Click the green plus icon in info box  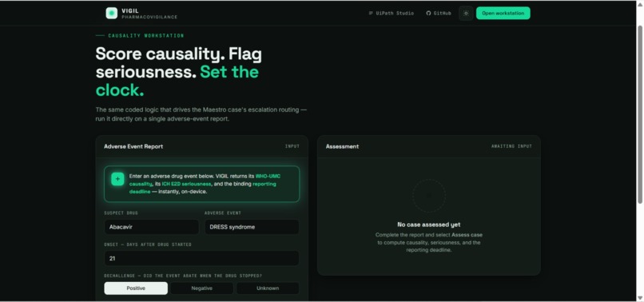tap(117, 179)
